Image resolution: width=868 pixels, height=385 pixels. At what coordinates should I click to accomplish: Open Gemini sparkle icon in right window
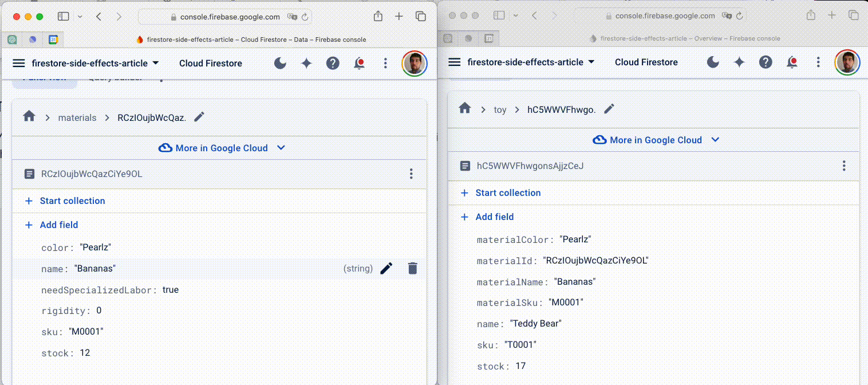click(x=739, y=62)
